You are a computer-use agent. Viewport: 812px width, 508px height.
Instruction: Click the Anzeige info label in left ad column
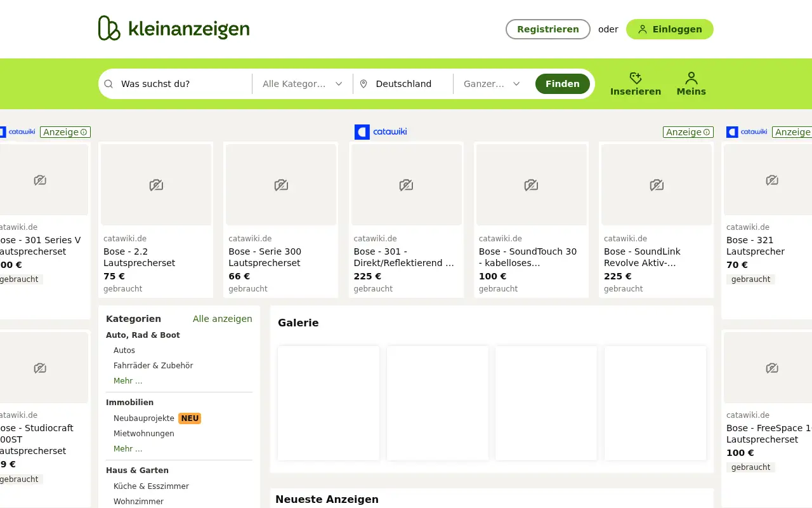[65, 132]
